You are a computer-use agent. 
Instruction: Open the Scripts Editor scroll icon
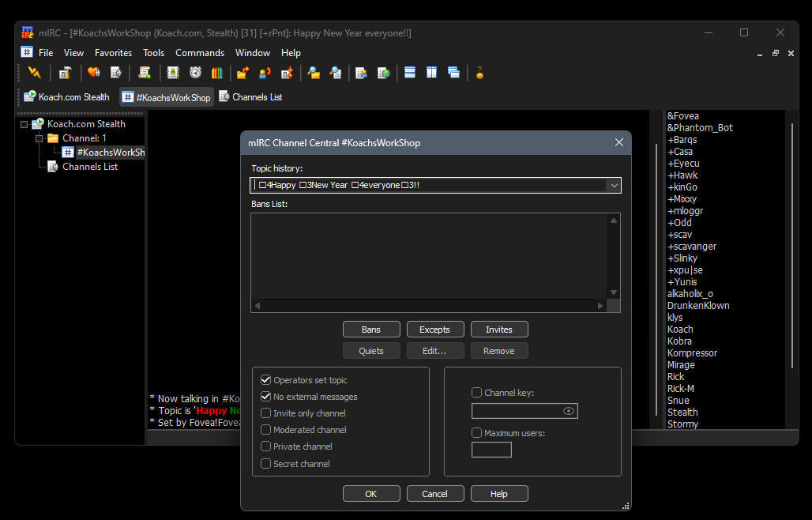tap(145, 73)
